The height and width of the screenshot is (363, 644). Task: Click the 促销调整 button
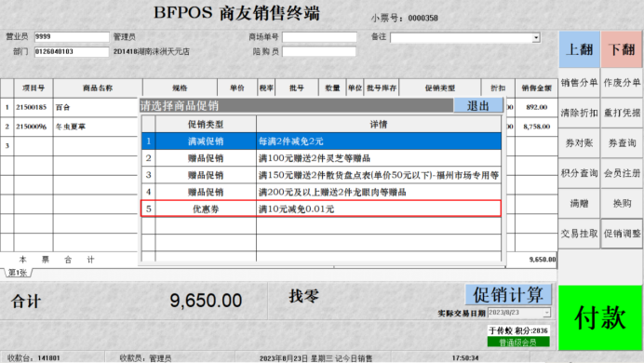[x=622, y=234]
